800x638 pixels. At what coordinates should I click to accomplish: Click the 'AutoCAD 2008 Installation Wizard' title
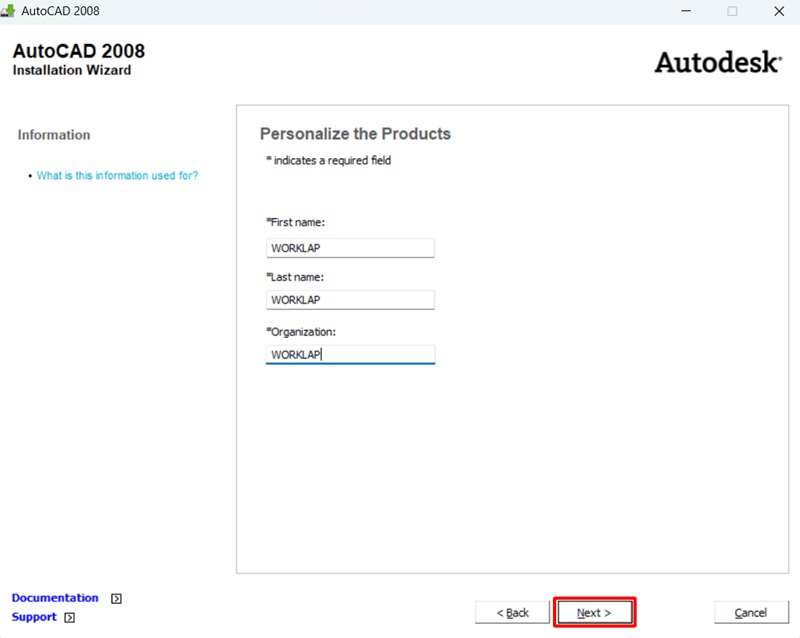[78, 60]
